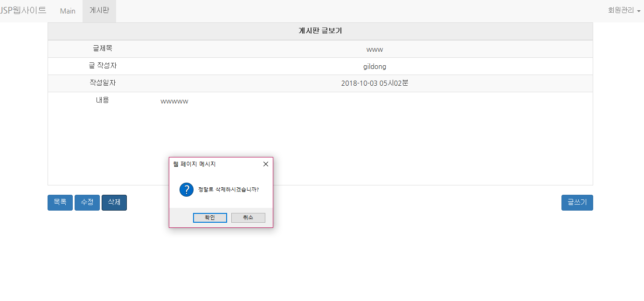Image resolution: width=644 pixels, height=301 pixels.
Task: Open the Main navigation tab
Action: [x=68, y=11]
